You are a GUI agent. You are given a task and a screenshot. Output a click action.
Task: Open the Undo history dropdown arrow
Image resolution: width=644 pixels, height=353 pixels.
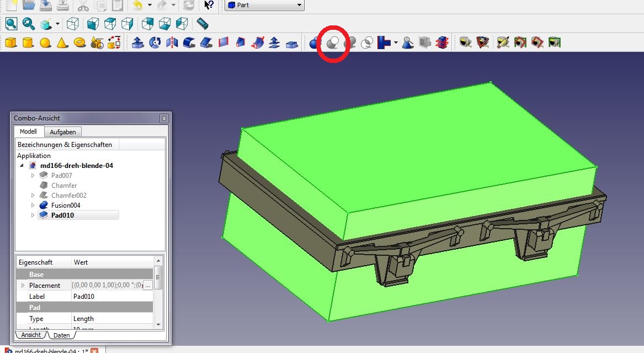[x=150, y=5]
